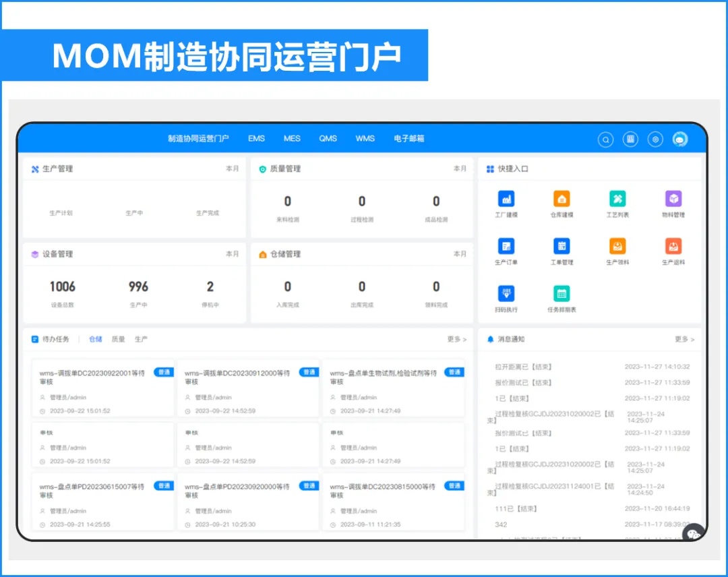728x577 pixels.
Task: Open the 工单管理 shortcut icon
Action: coord(562,246)
